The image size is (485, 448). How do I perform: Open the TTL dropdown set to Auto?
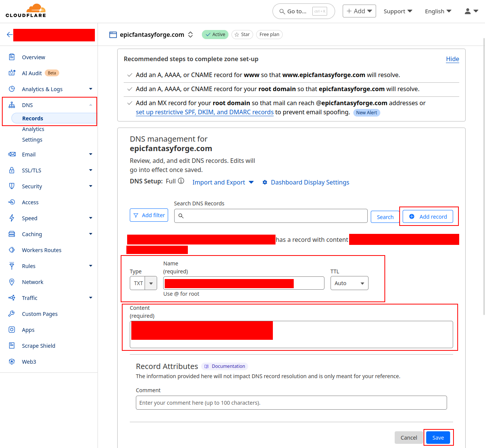350,283
